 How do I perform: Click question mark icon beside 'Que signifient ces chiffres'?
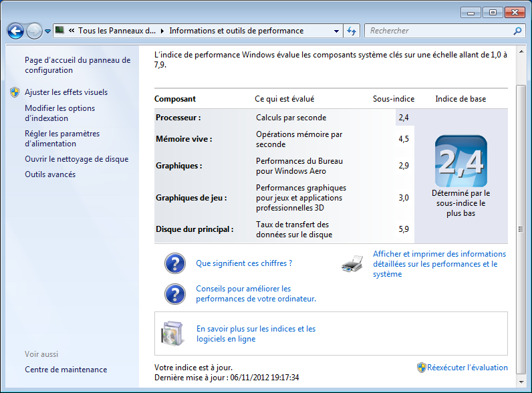click(175, 263)
